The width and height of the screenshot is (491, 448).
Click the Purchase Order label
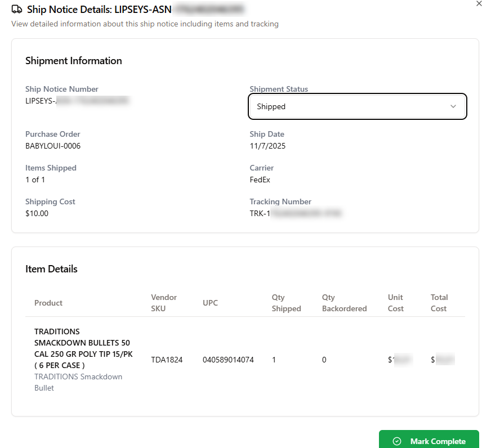click(52, 134)
